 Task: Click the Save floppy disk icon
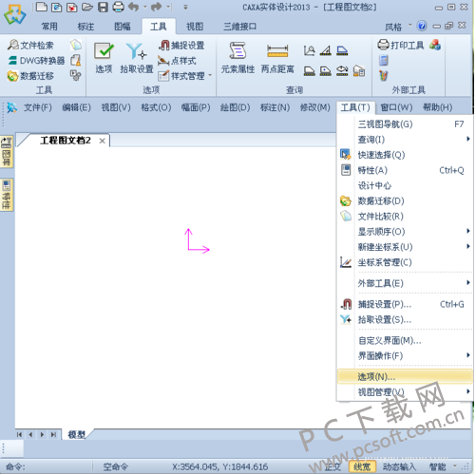(103, 7)
